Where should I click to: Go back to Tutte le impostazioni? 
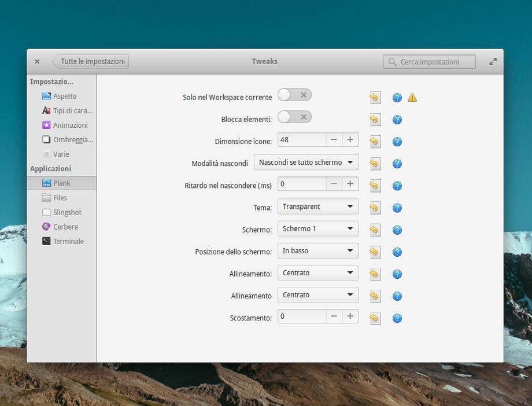91,61
